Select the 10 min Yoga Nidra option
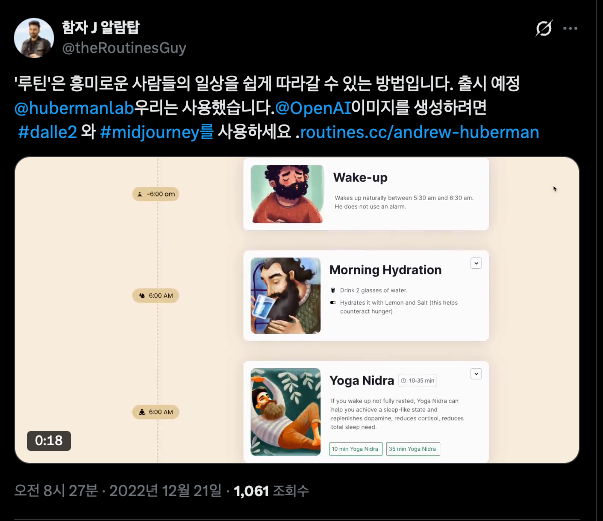The width and height of the screenshot is (603, 521). [355, 449]
